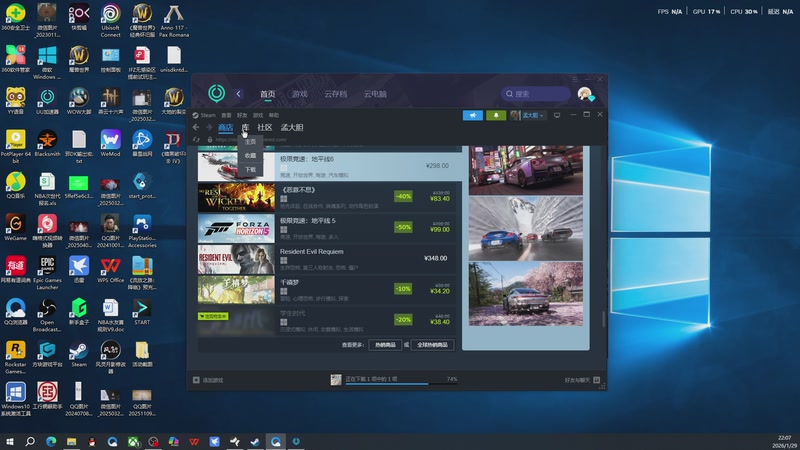The height and width of the screenshot is (450, 800).
Task: Click 添加游戏 at bottom left
Action: pos(213,380)
